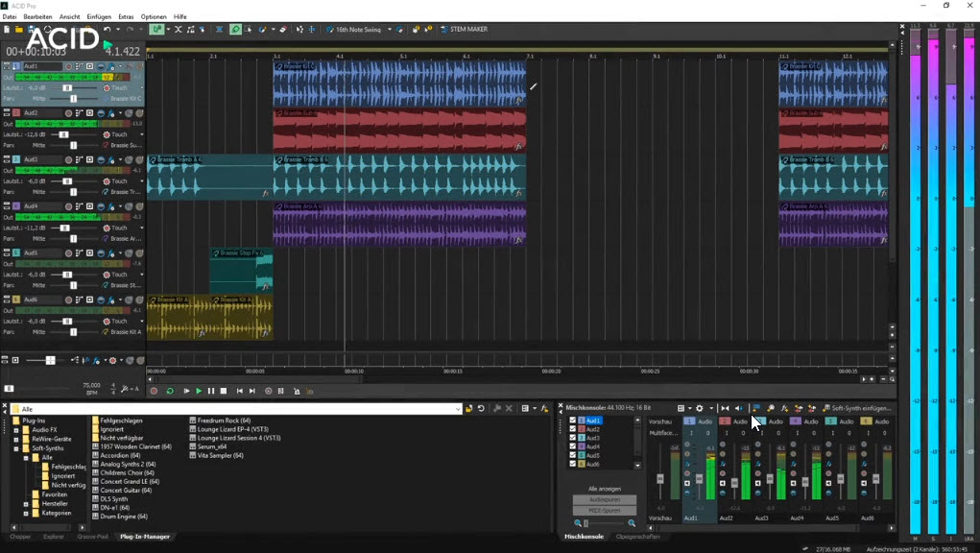This screenshot has width=980, height=553.
Task: Click Soft-Synth einfügen in the mixer toolbar
Action: point(857,408)
